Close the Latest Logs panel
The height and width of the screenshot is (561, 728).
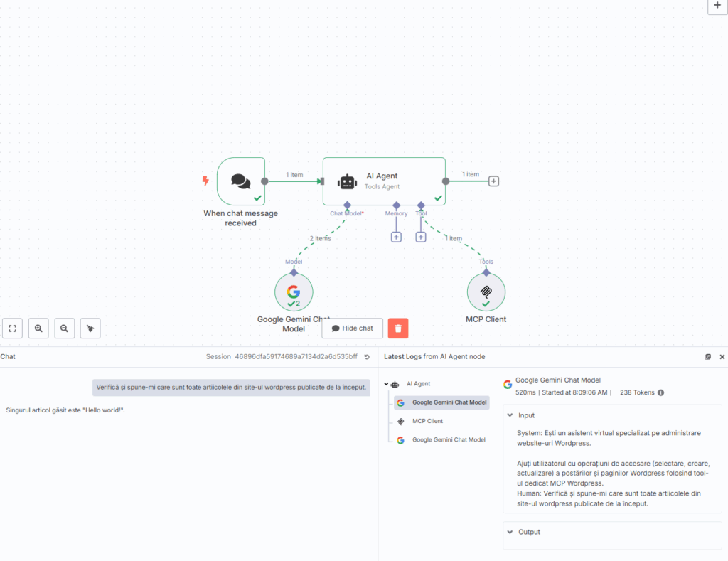(x=722, y=357)
